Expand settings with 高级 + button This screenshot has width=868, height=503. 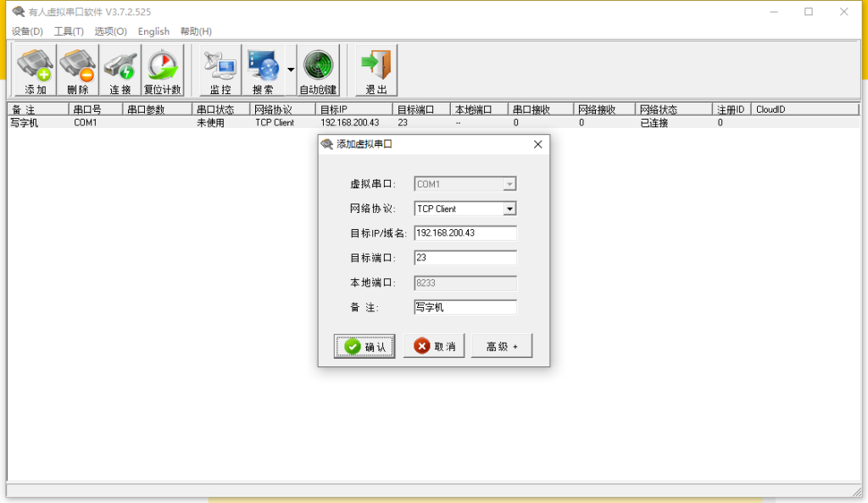click(x=502, y=346)
